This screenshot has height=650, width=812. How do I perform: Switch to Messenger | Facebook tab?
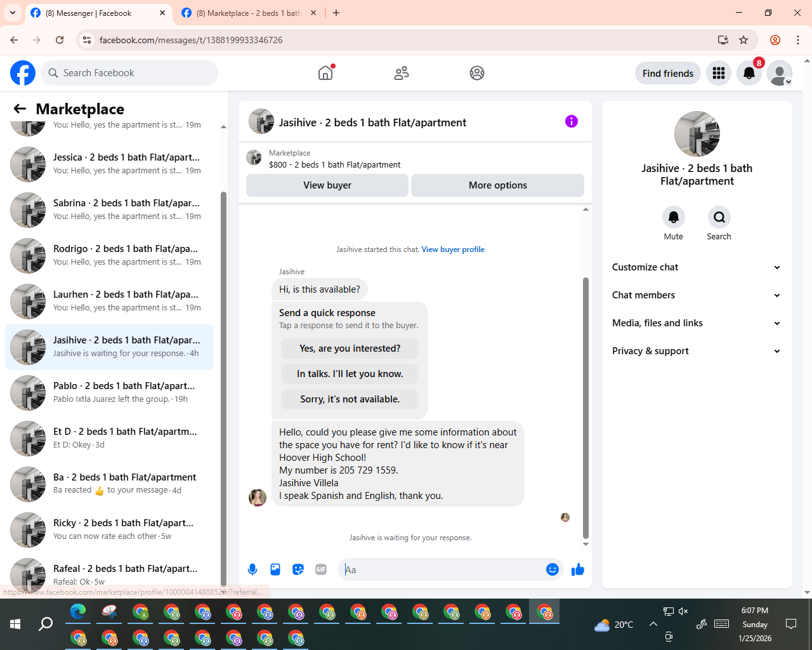click(98, 13)
